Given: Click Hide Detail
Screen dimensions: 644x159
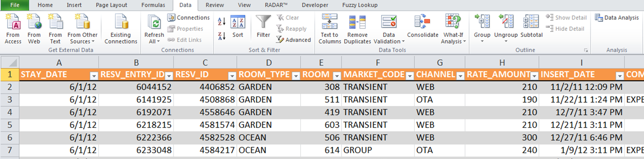Looking at the screenshot, I should coord(565,29).
